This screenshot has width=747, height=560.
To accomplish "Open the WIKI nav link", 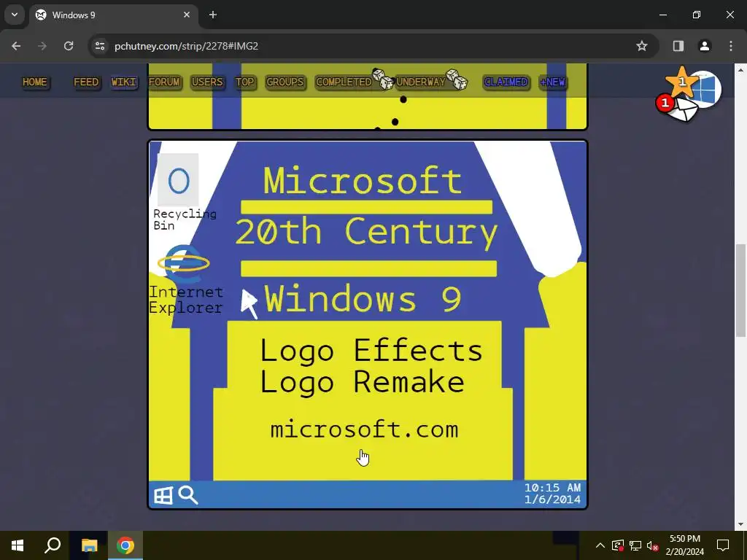I will [x=124, y=82].
